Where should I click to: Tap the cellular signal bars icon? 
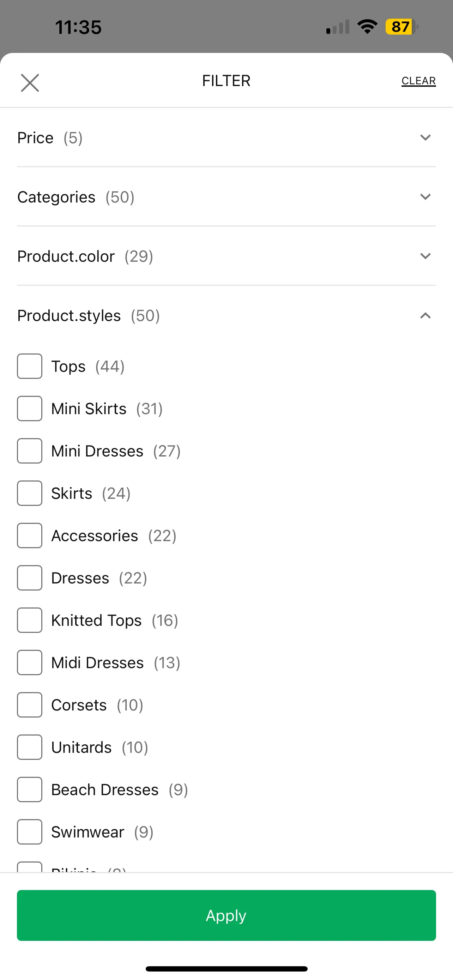tap(338, 27)
